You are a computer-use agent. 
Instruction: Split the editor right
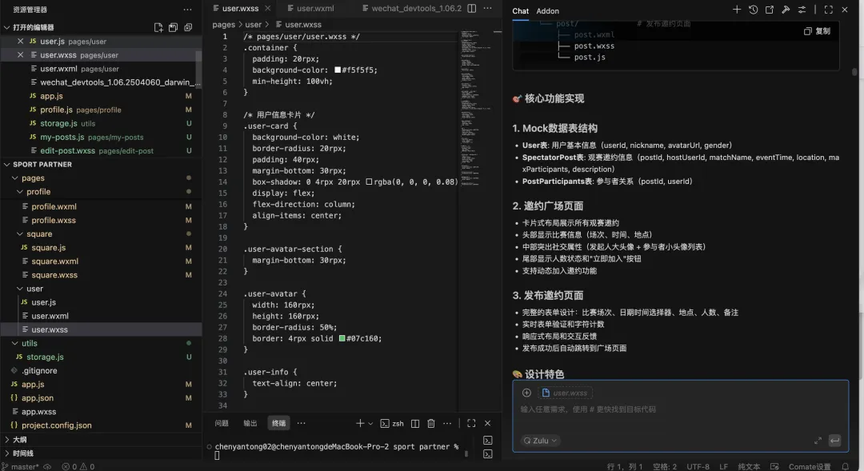pyautogui.click(x=472, y=8)
